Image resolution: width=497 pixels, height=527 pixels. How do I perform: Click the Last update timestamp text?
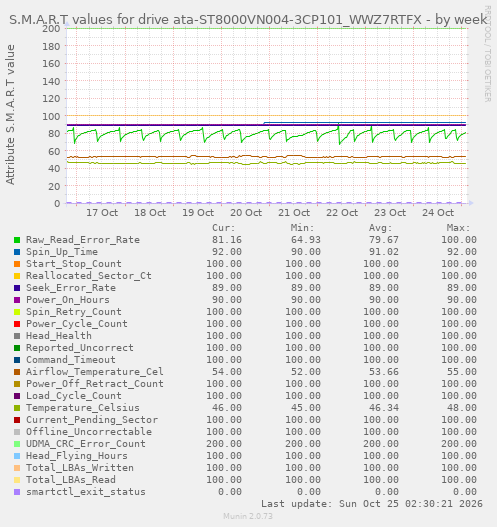pyautogui.click(x=372, y=504)
